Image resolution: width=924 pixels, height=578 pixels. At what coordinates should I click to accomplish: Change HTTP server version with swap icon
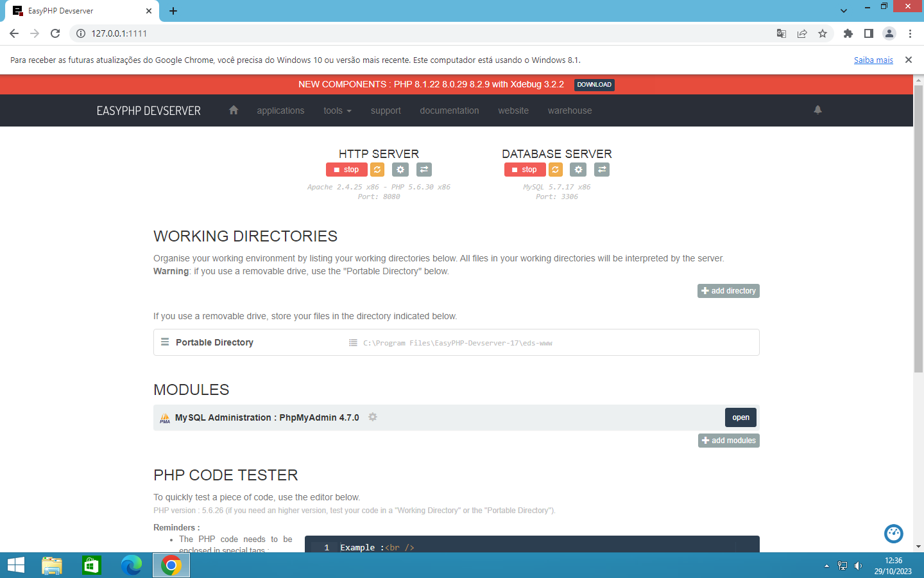coord(424,170)
